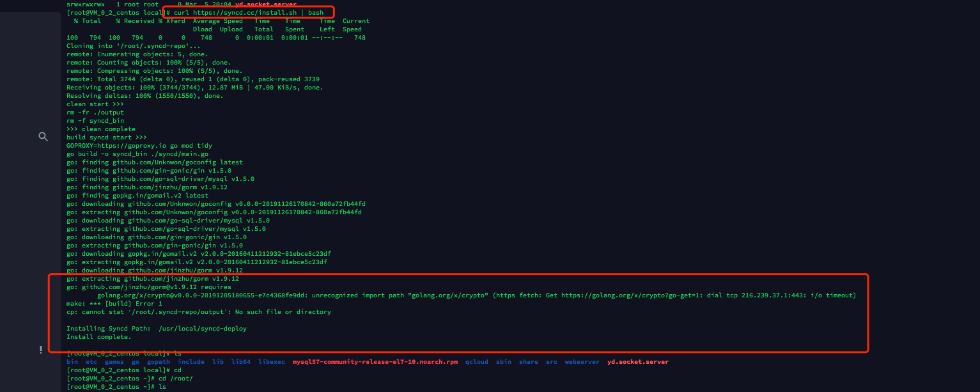The height and width of the screenshot is (392, 980).
Task: Click the 'qcloud' directory name in ls output
Action: tap(477, 362)
